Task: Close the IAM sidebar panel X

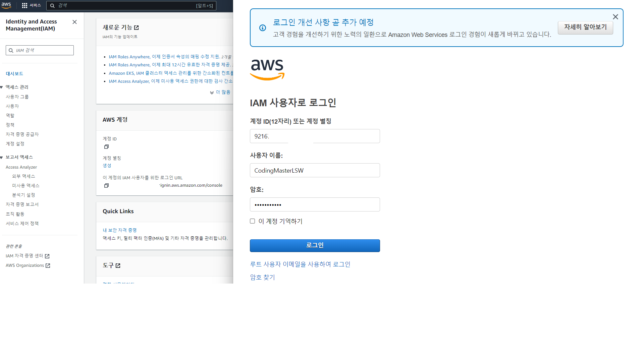Action: 74,22
